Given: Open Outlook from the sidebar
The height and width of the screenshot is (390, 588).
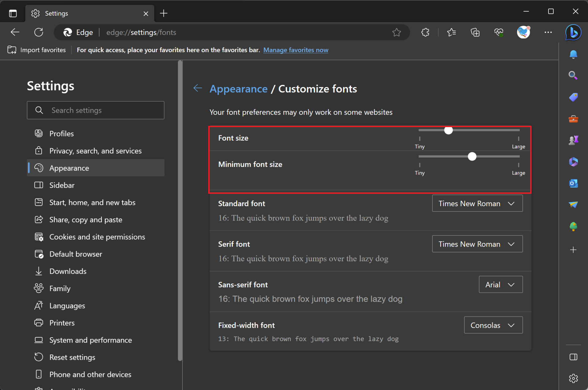Looking at the screenshot, I should pyautogui.click(x=573, y=183).
